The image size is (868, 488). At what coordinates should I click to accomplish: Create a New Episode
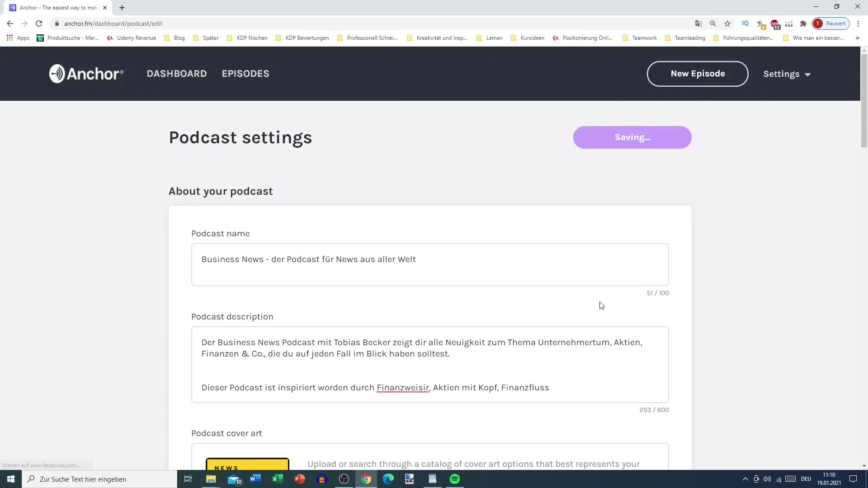[x=698, y=74]
